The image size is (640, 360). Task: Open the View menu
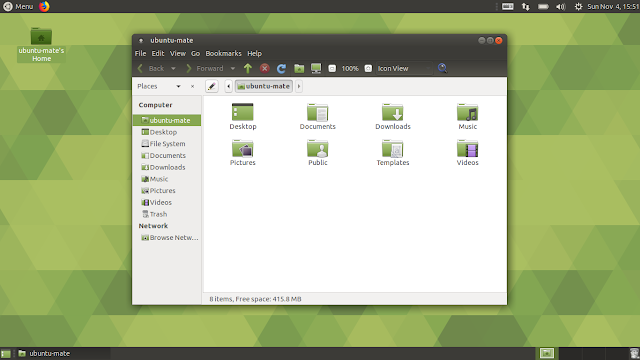[x=178, y=53]
